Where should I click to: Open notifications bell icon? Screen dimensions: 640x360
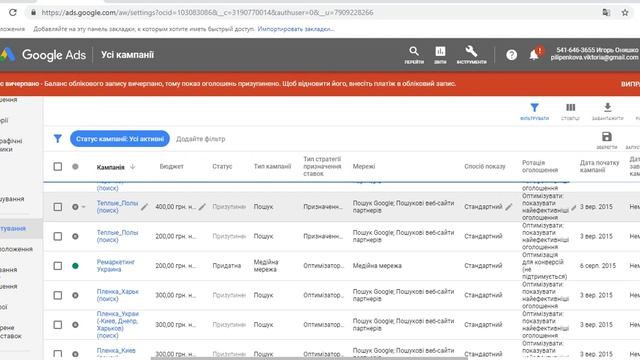[x=534, y=55]
